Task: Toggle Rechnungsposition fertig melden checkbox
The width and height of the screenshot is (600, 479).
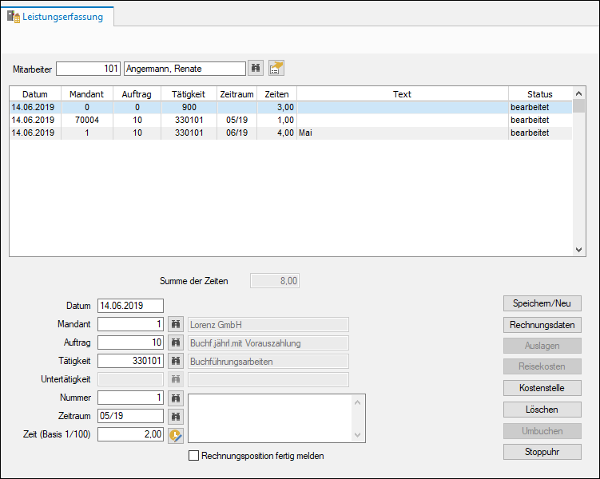Action: (194, 456)
